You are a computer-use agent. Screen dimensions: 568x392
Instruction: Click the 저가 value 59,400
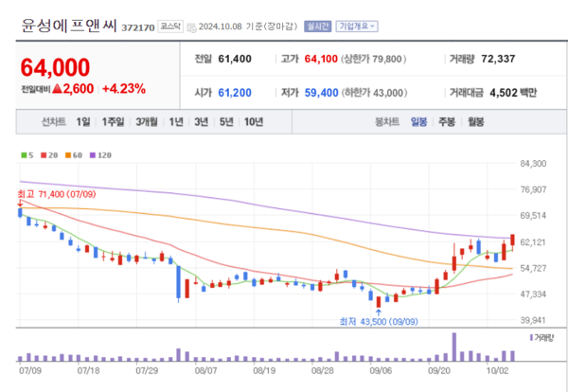321,93
